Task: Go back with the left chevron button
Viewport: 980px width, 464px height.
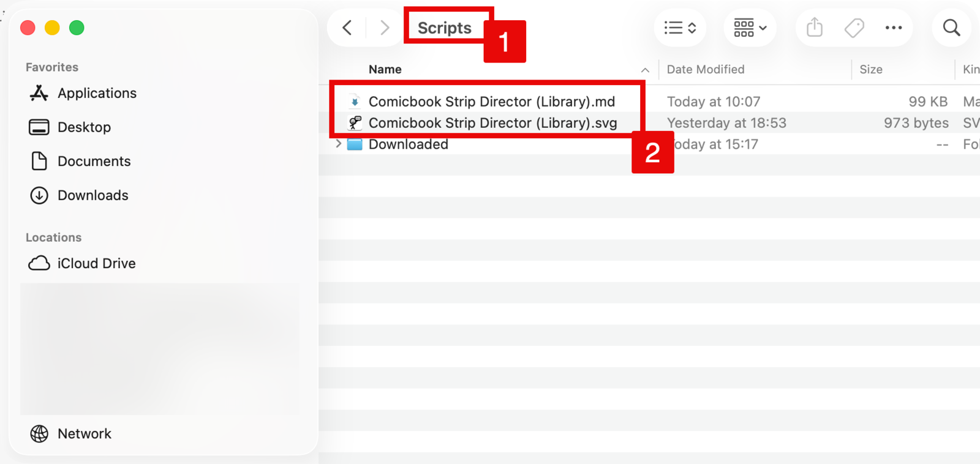Action: [347, 28]
